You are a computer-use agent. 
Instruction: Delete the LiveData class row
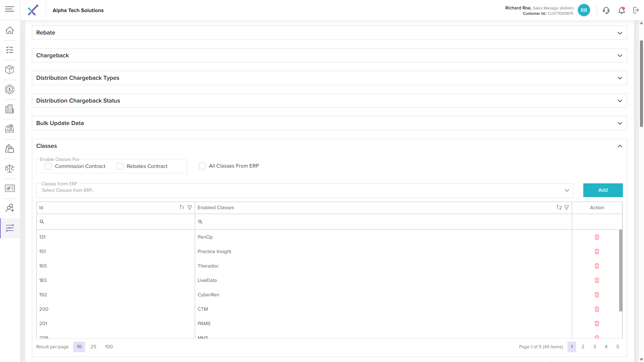click(x=597, y=281)
